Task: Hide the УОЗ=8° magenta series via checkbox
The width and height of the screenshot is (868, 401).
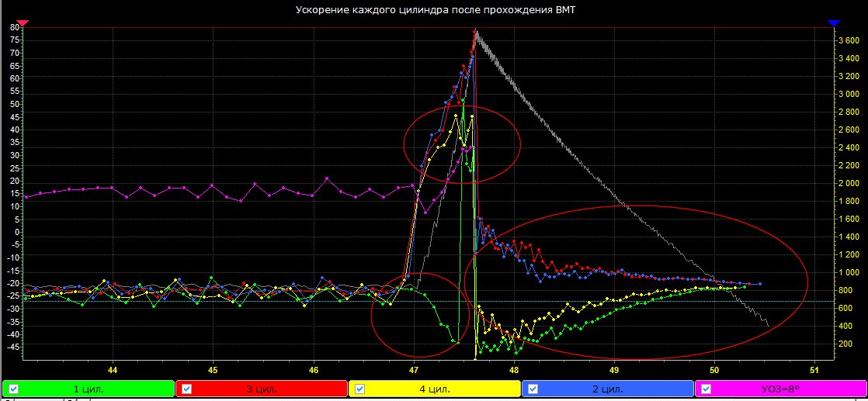Action: click(x=707, y=389)
